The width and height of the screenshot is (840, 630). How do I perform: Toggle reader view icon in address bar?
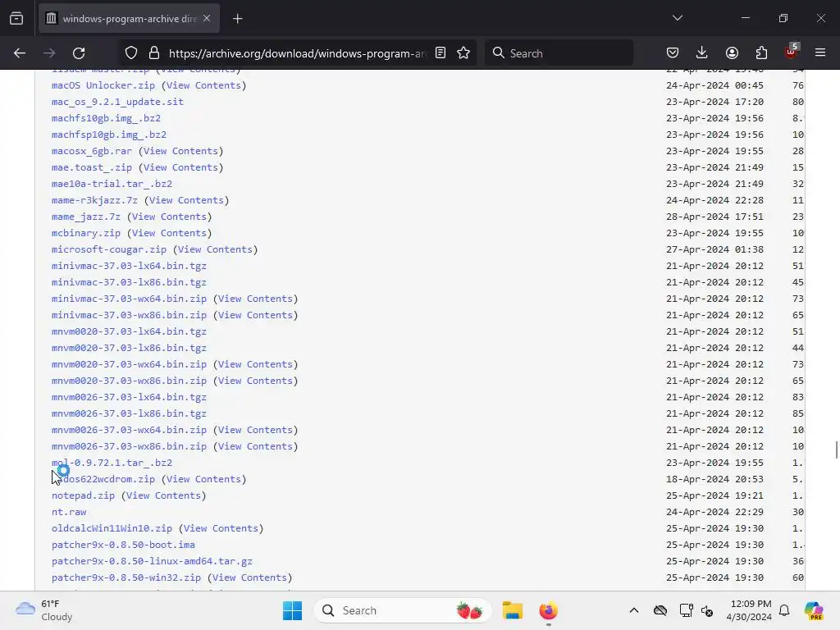click(x=441, y=53)
